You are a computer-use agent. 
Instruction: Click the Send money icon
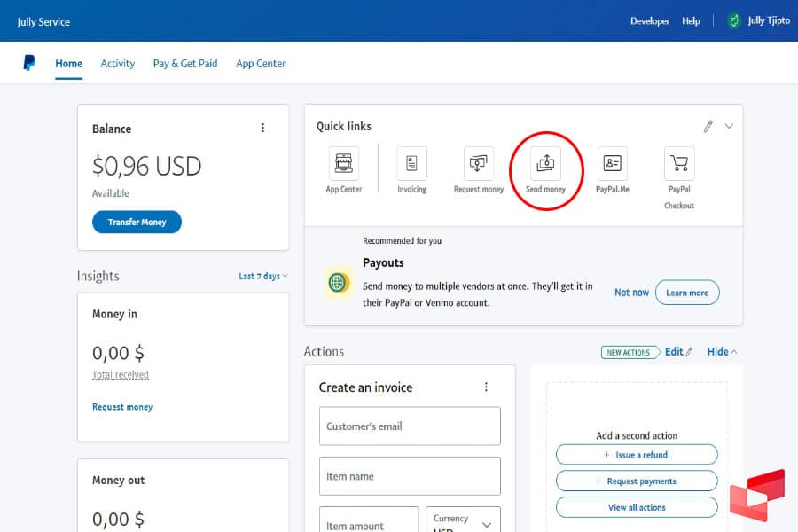click(x=545, y=164)
